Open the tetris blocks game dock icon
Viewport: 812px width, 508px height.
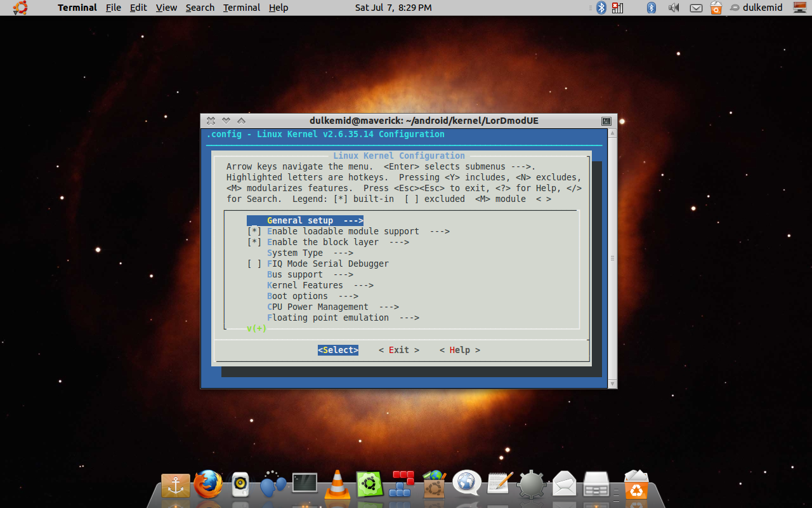(402, 484)
